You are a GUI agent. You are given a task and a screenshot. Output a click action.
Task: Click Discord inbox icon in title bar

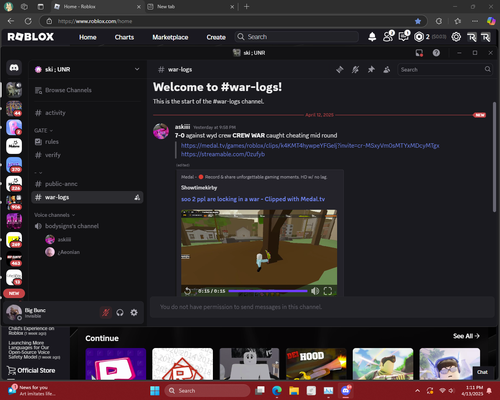pos(419,53)
